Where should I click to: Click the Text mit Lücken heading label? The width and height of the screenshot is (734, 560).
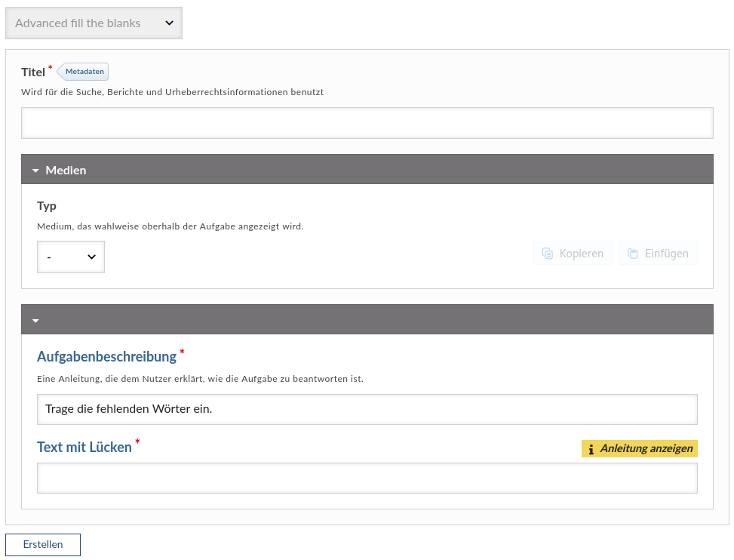(x=84, y=447)
